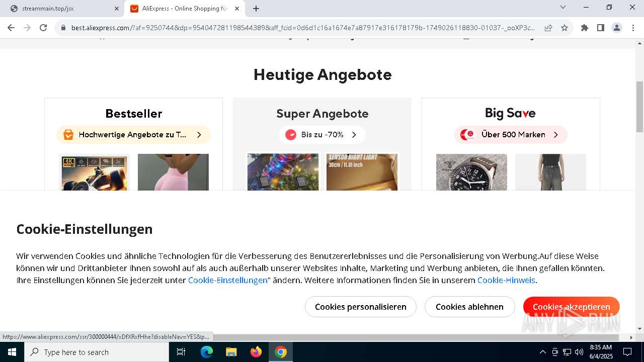Click the orange shopping bag icon under Bestseller
644x362 pixels.
[x=69, y=135]
